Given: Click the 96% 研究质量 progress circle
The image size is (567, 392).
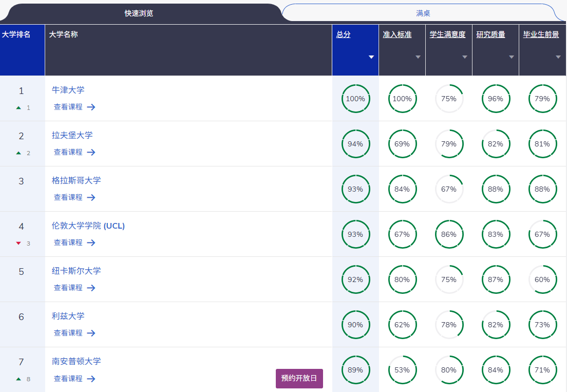Looking at the screenshot, I should (x=496, y=99).
